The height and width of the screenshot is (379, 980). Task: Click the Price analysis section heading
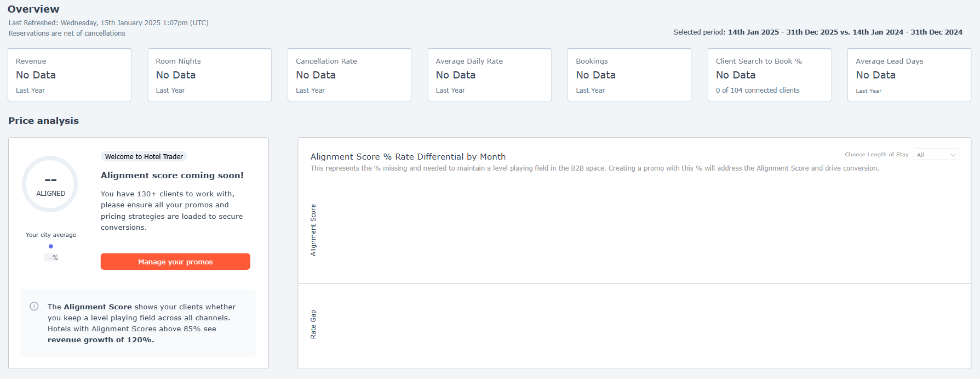pyautogui.click(x=44, y=121)
